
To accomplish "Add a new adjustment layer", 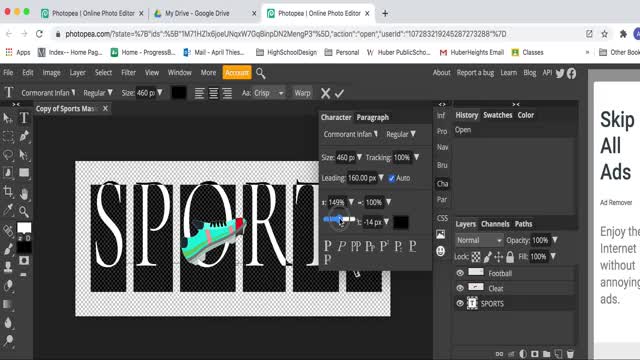I will (x=523, y=353).
